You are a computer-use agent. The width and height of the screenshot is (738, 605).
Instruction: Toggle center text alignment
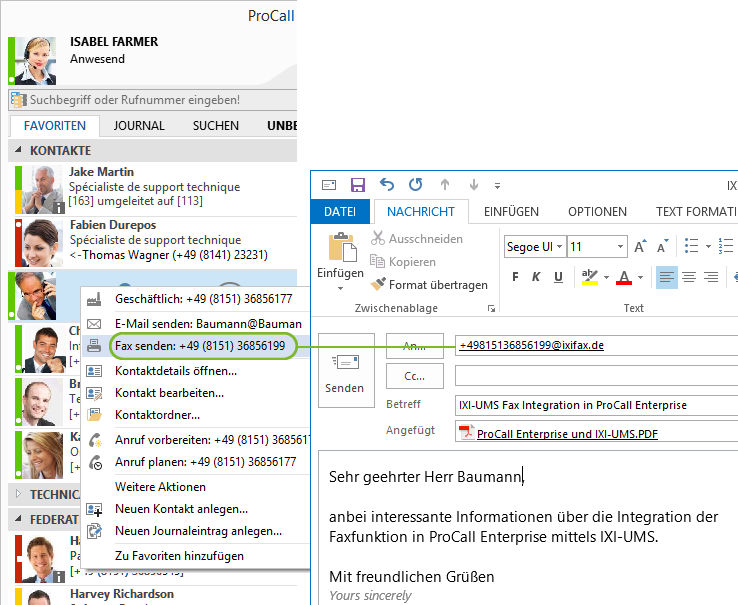[x=689, y=277]
